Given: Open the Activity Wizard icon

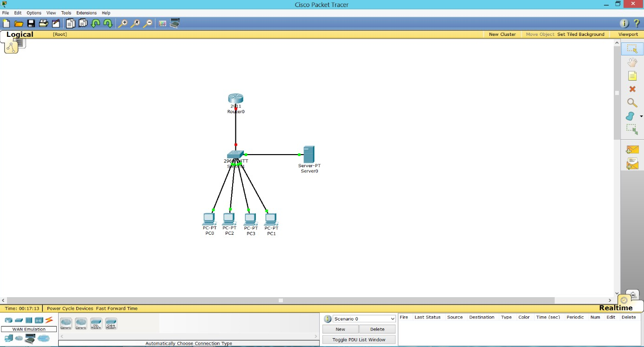Looking at the screenshot, I should pyautogui.click(x=56, y=23).
